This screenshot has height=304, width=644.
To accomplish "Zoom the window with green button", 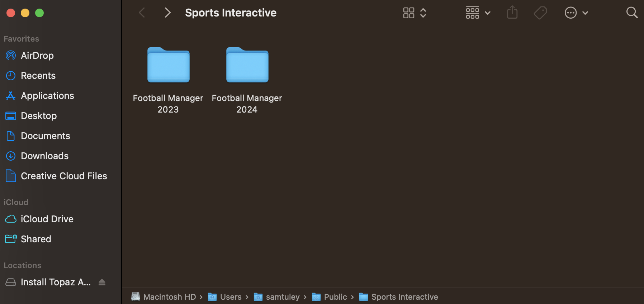I will tap(39, 13).
